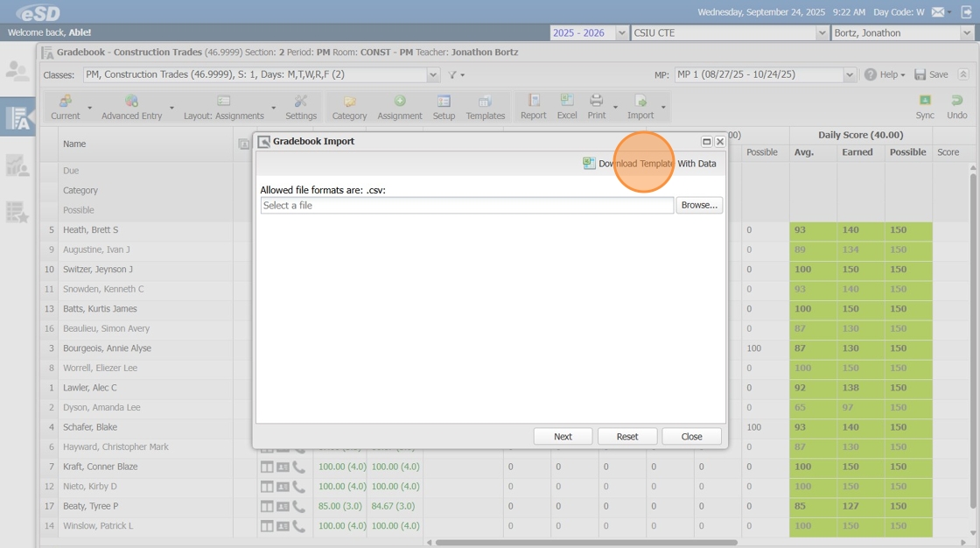Maximize the Gradebook Import dialog
This screenshot has width=980, height=548.
click(x=707, y=142)
